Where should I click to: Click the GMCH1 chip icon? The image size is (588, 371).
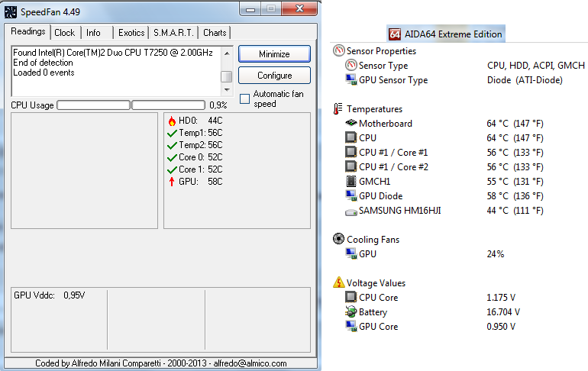pyautogui.click(x=351, y=181)
